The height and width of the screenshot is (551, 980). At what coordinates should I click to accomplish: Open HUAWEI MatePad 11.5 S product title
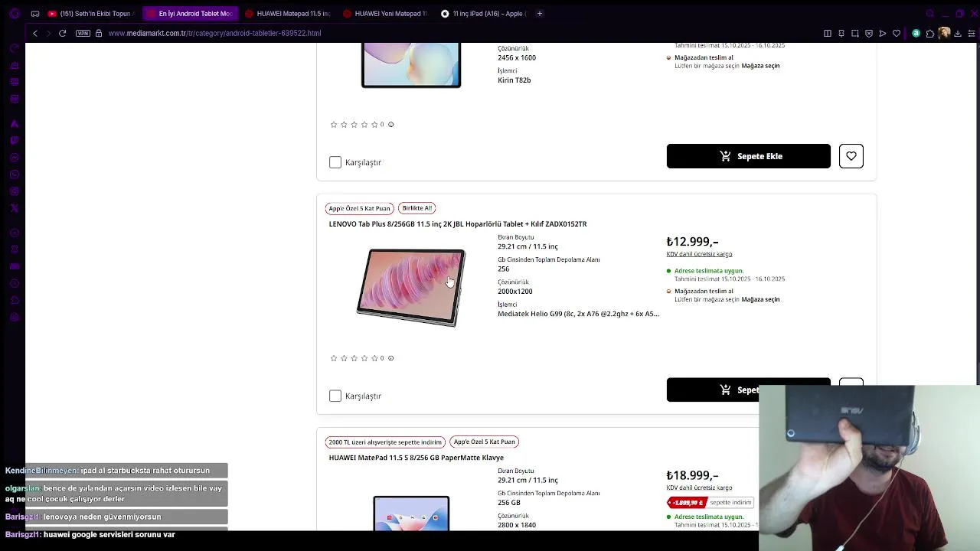pyautogui.click(x=416, y=458)
